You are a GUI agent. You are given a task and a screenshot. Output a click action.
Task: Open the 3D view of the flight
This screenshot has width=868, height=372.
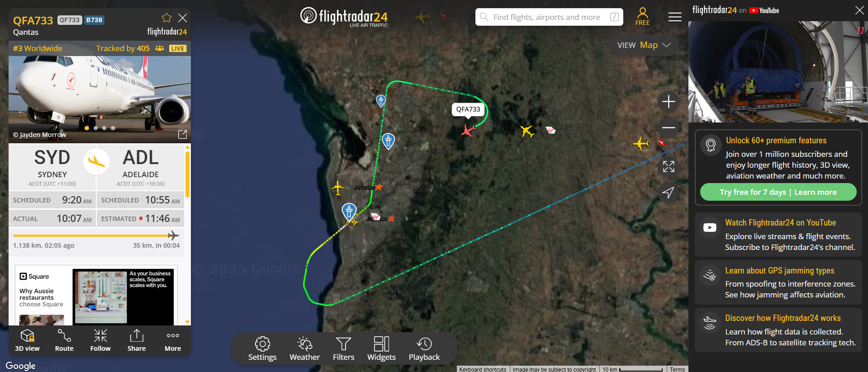(27, 340)
